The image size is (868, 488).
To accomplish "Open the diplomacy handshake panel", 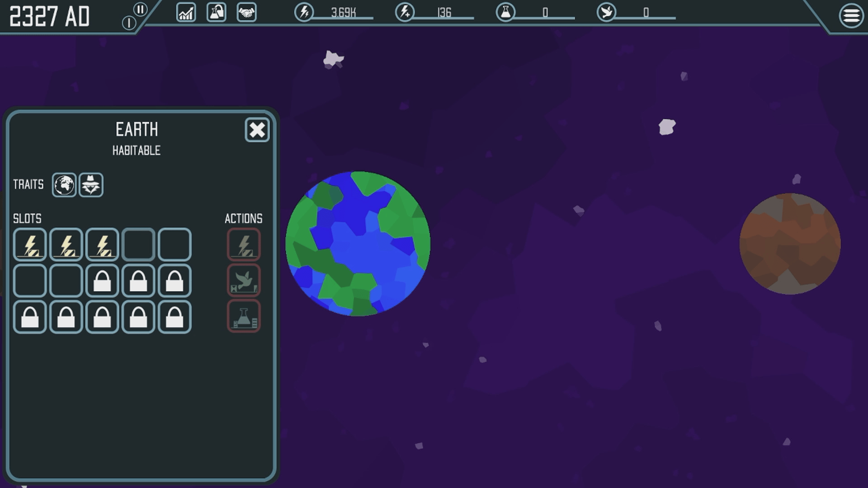I will [246, 12].
